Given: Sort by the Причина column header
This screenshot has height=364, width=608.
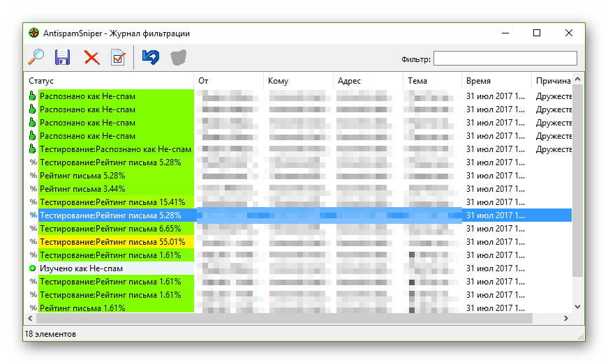Looking at the screenshot, I should 551,81.
